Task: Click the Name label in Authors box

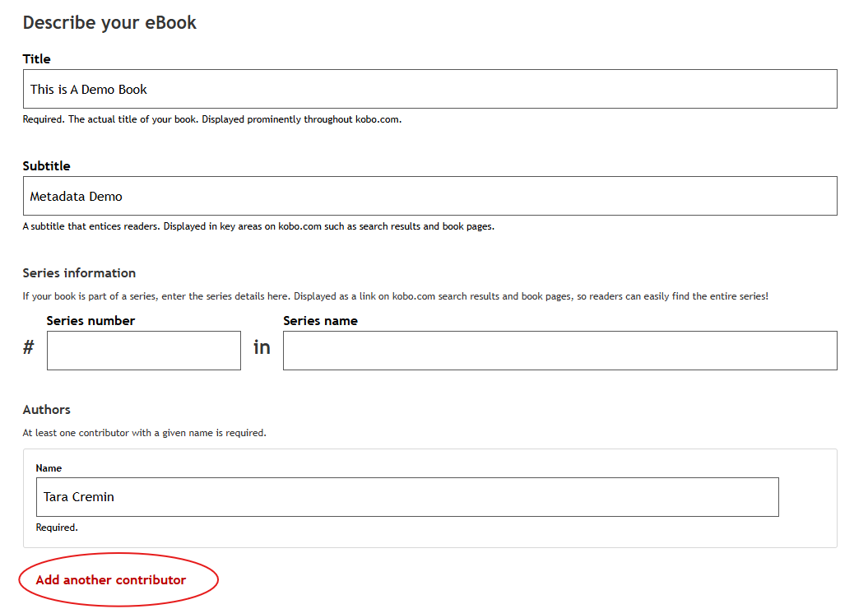Action: click(49, 468)
